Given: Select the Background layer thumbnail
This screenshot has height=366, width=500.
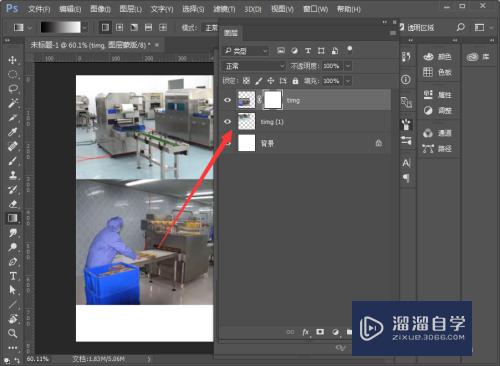Looking at the screenshot, I should (x=247, y=143).
